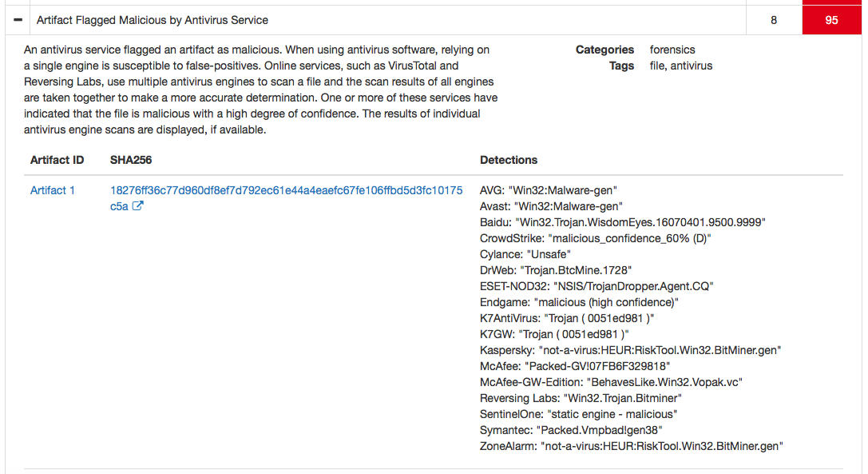Select the CrowdStrike malicious_confidence_60% line
This screenshot has width=868, height=474.
(595, 238)
